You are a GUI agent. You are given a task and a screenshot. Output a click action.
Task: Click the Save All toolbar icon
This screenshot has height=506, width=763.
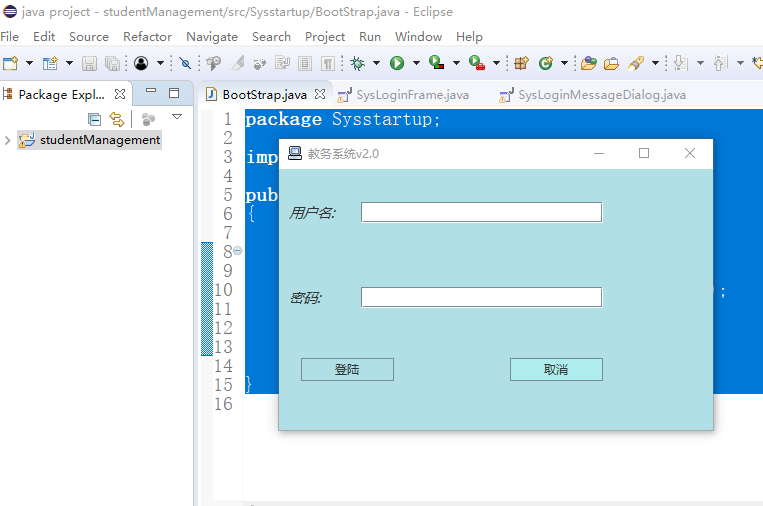click(x=112, y=63)
